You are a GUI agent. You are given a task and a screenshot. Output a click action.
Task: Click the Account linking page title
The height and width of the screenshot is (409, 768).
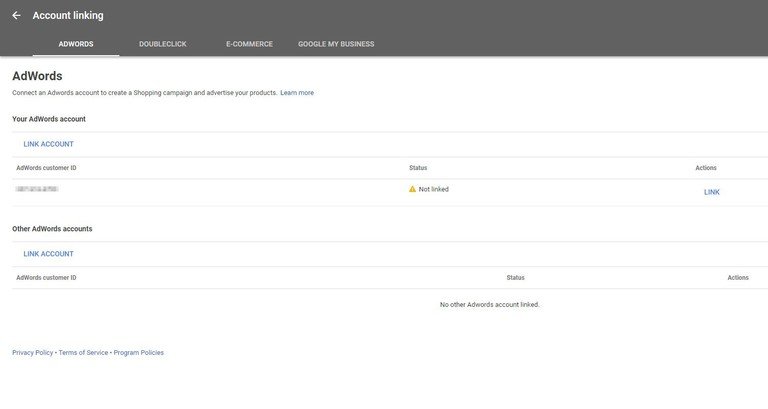68,16
